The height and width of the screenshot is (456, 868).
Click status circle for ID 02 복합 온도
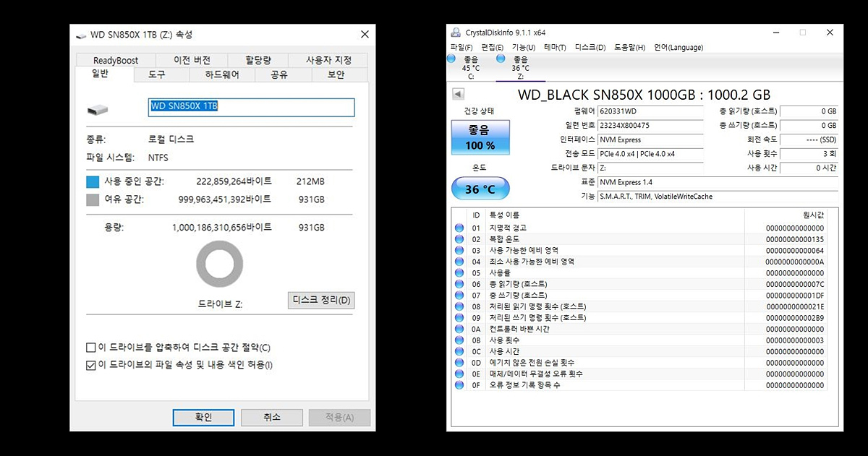pos(459,239)
